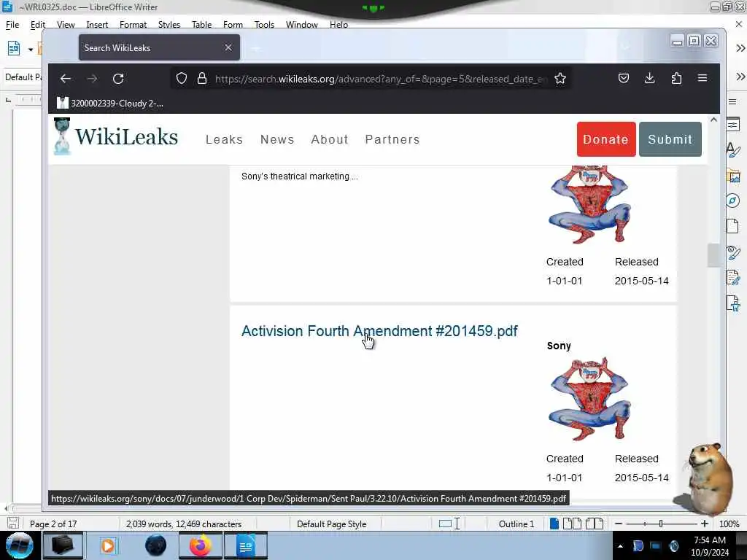The height and width of the screenshot is (560, 747).
Task: Open the Firefox hamburger application menu
Action: 703,78
